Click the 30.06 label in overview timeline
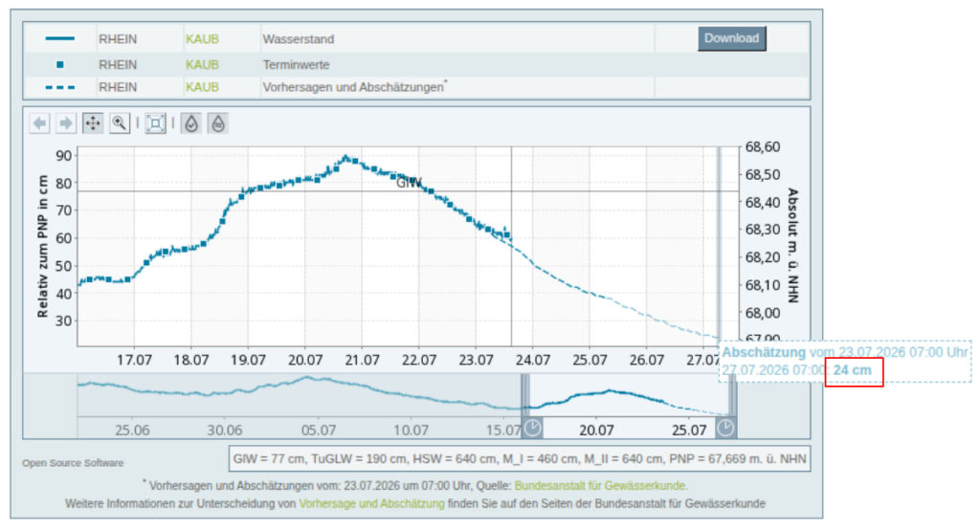Image resolution: width=980 pixels, height=532 pixels. [x=225, y=431]
